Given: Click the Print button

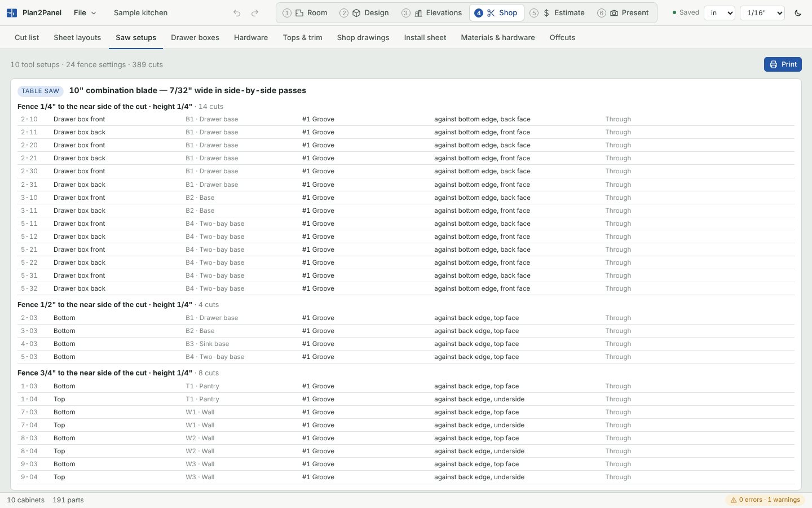Looking at the screenshot, I should click(783, 64).
